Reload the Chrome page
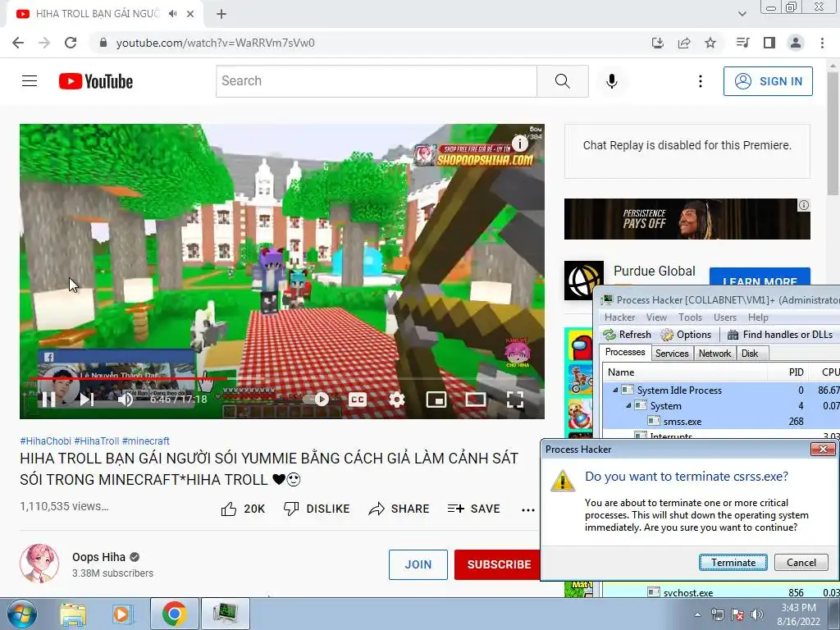The width and height of the screenshot is (840, 630). (71, 43)
